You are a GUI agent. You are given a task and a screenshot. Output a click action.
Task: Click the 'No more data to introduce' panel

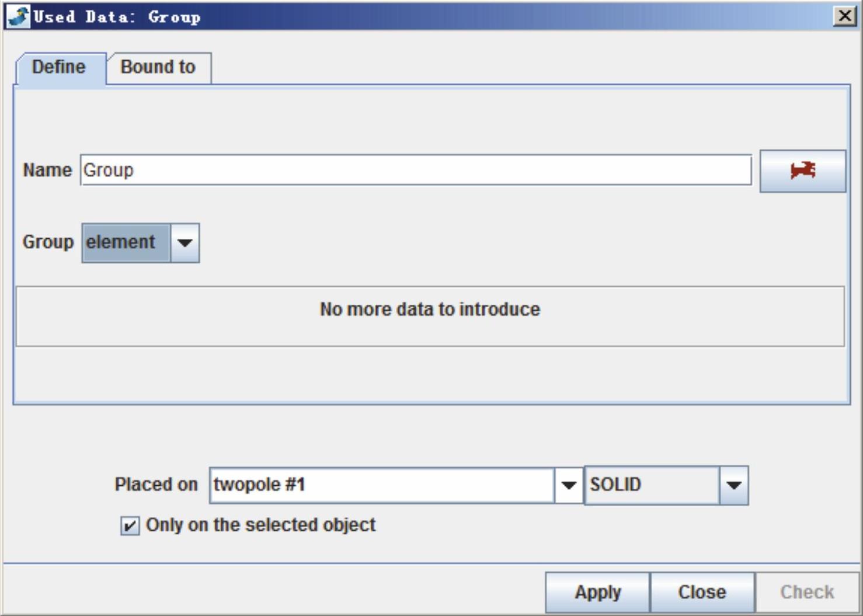430,315
